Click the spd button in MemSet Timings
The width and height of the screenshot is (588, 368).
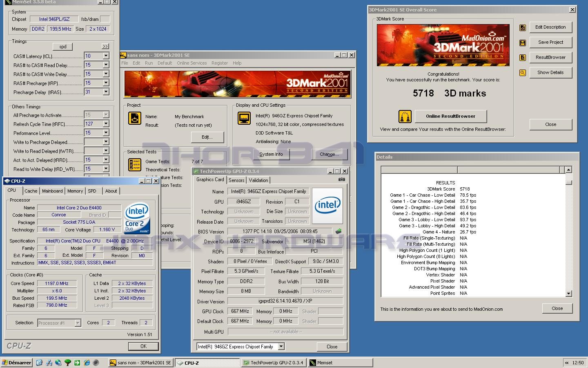(x=63, y=47)
